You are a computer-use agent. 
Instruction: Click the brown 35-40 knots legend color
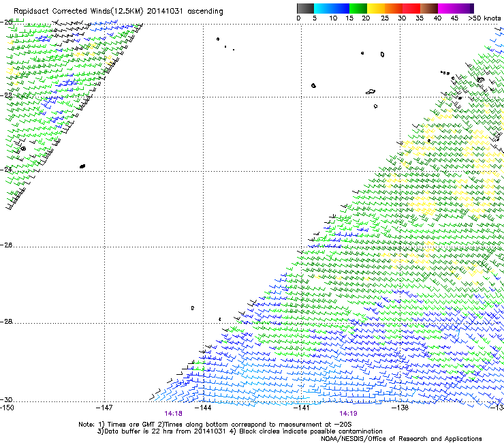click(429, 8)
